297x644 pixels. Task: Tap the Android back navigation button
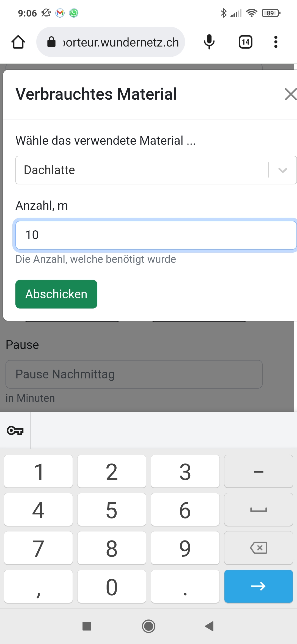pos(209,626)
